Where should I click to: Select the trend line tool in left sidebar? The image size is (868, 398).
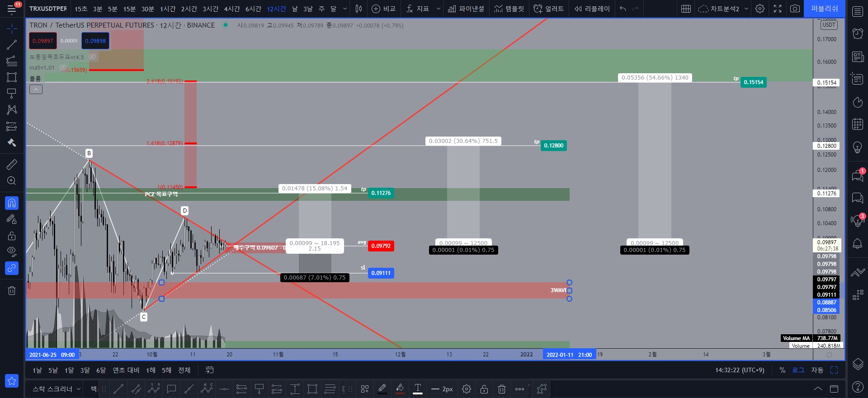click(x=12, y=44)
